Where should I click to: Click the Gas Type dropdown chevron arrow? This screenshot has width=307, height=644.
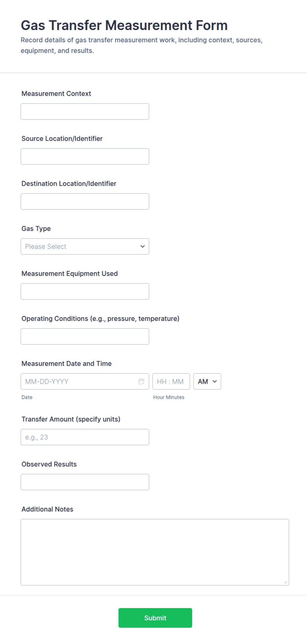pyautogui.click(x=142, y=246)
